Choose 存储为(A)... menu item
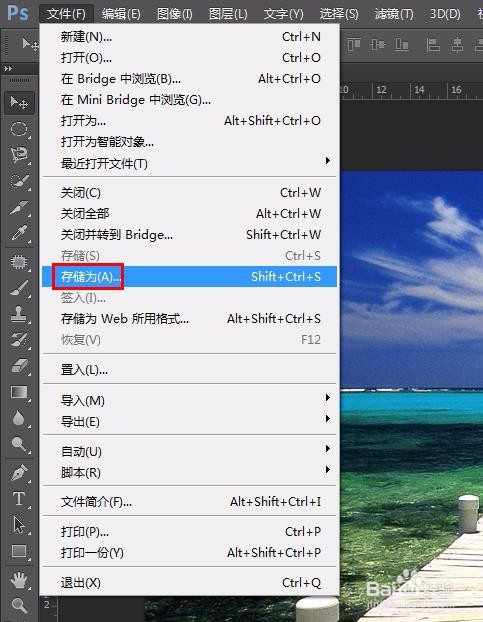Screen dimensions: 483x622 click(x=190, y=276)
